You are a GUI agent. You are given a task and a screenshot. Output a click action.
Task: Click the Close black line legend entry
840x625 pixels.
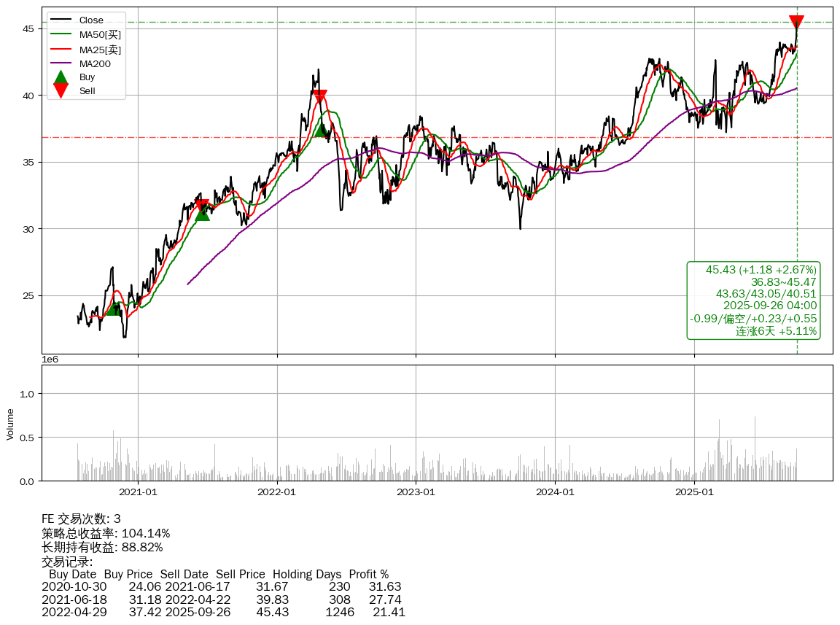point(91,20)
